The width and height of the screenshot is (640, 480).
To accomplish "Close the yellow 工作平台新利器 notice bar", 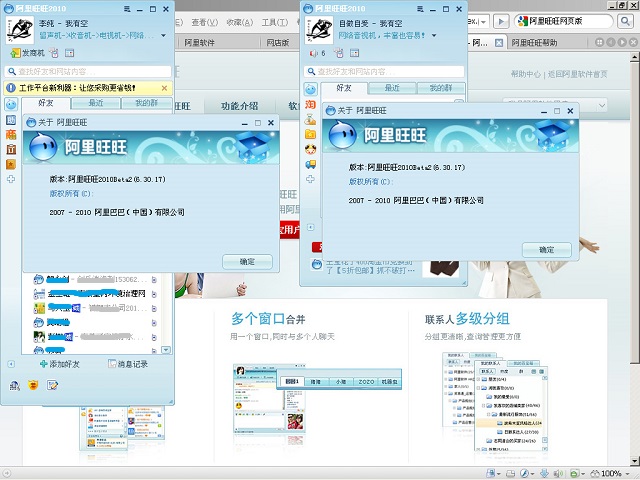I will pos(164,88).
